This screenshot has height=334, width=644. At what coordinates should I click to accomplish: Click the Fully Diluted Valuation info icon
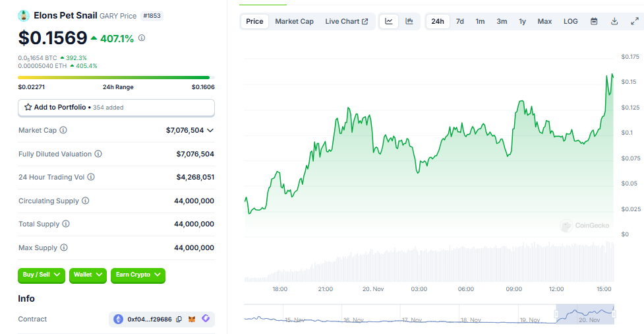pyautogui.click(x=98, y=154)
